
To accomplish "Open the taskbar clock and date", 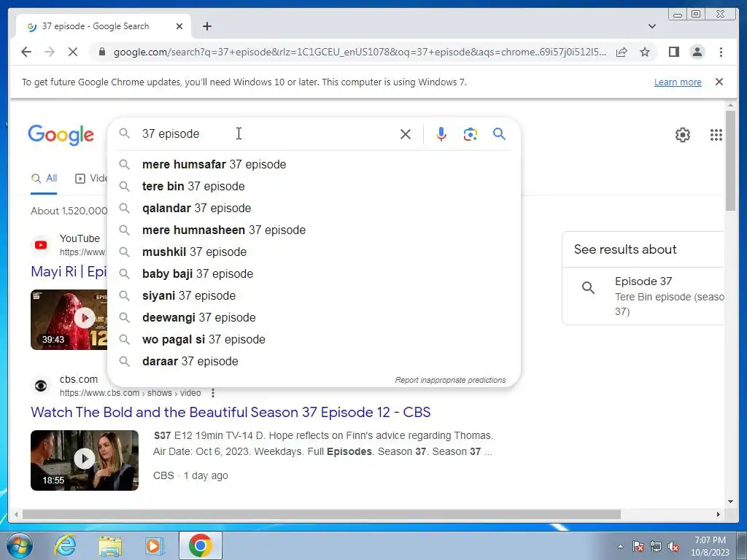I will pos(710,546).
